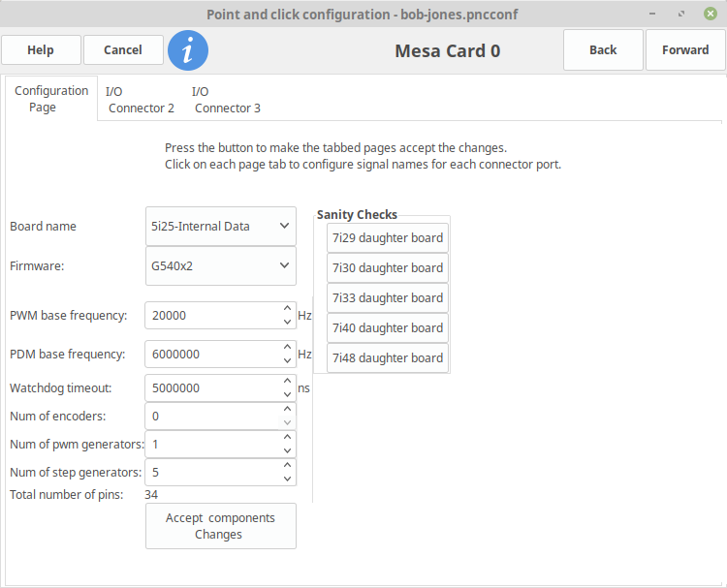Open the Board name dropdown
Screen dimensions: 727x588
click(x=221, y=226)
